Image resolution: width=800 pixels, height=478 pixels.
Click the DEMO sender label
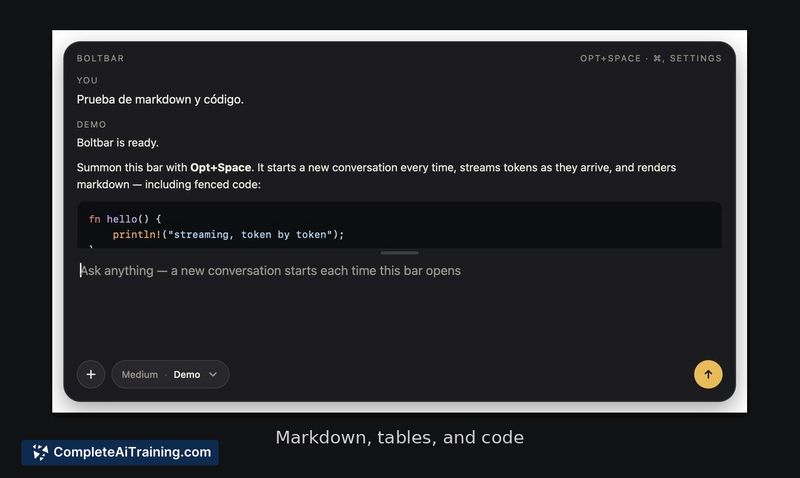pyautogui.click(x=91, y=124)
